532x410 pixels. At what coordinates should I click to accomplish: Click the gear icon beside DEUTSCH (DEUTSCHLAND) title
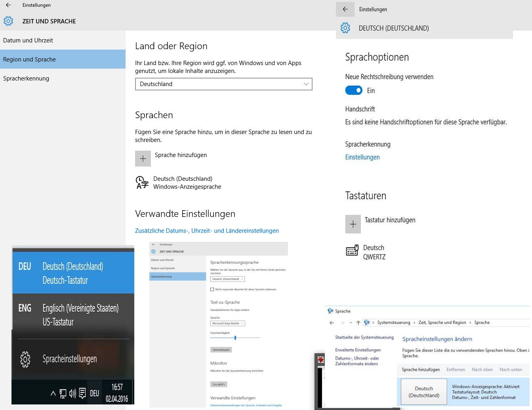(x=345, y=28)
